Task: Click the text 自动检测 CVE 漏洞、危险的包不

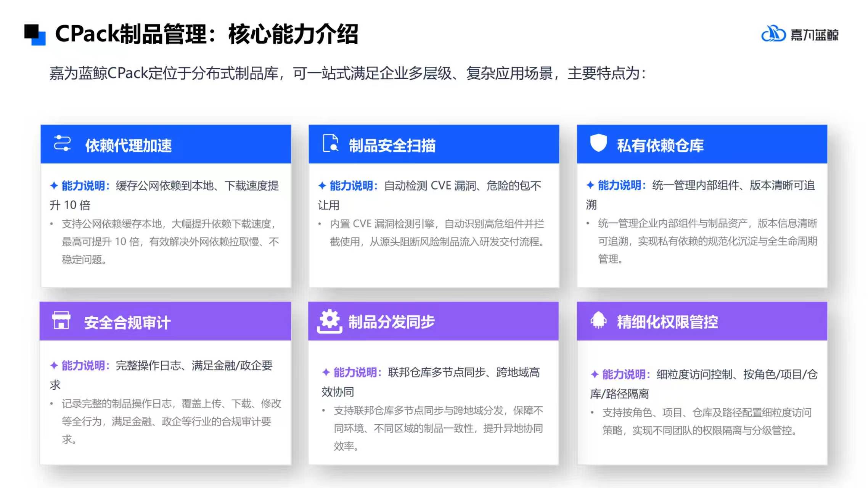Action: coord(463,186)
